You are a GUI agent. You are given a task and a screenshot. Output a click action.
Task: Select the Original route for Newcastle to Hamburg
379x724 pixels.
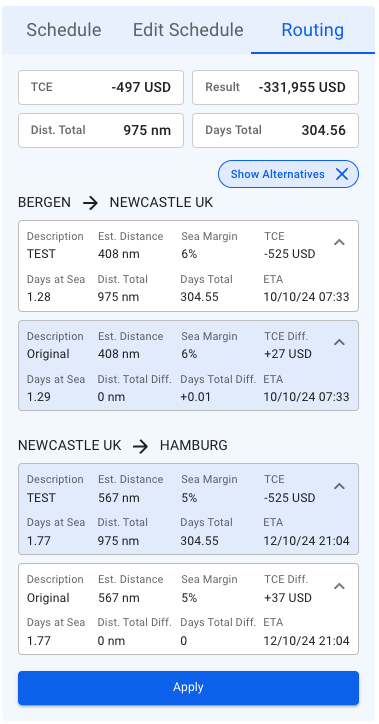(188, 609)
